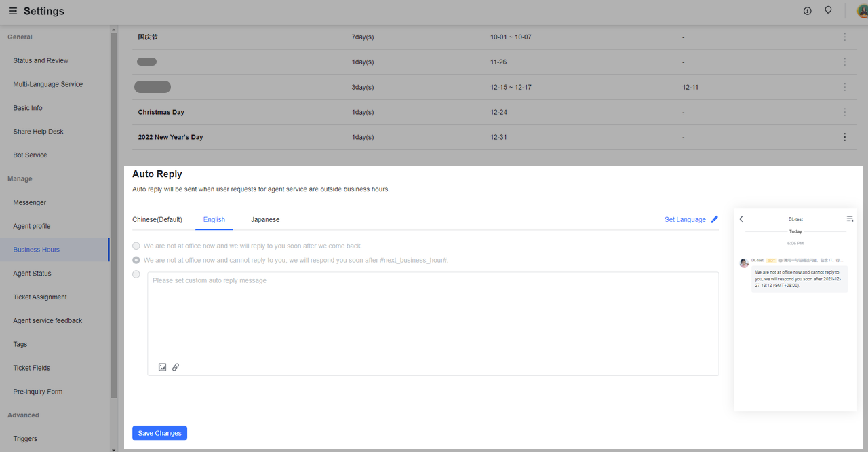This screenshot has width=868, height=452.
Task: Open Messenger settings
Action: [x=30, y=202]
